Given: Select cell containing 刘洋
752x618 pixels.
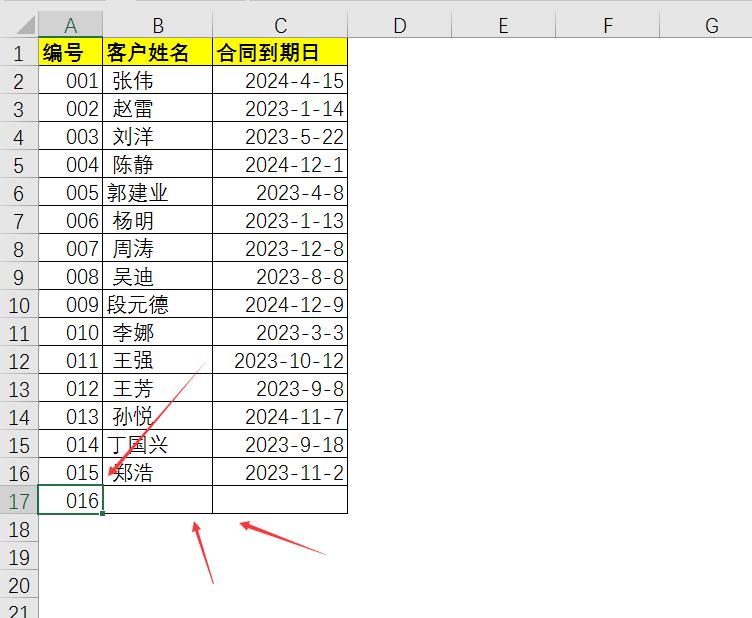Looking at the screenshot, I should click(158, 136).
